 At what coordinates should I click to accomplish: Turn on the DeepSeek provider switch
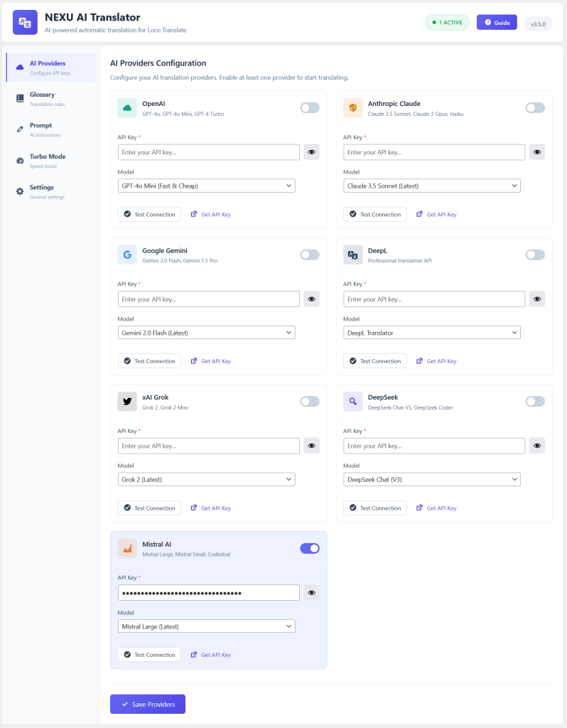coord(535,401)
